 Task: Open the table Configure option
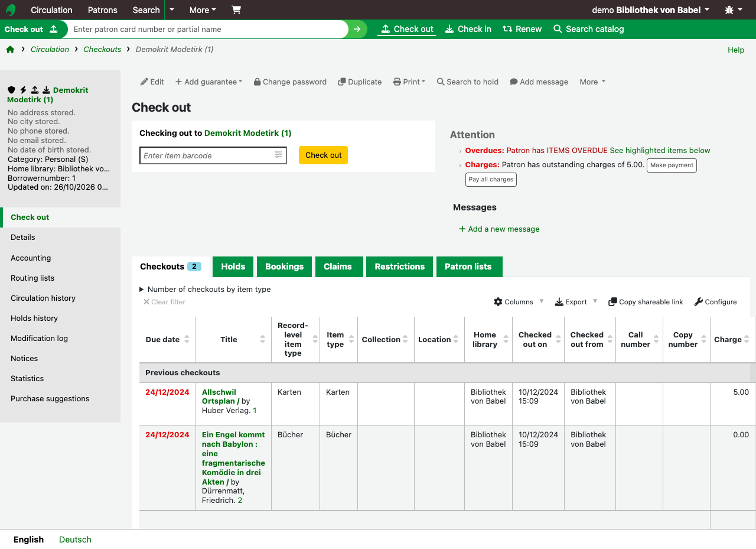click(x=715, y=302)
